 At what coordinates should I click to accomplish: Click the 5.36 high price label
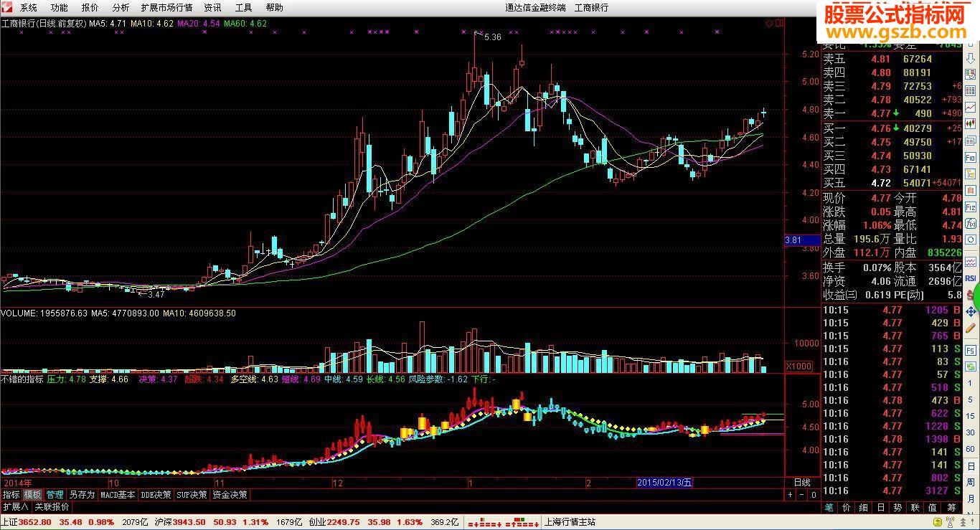click(x=493, y=37)
